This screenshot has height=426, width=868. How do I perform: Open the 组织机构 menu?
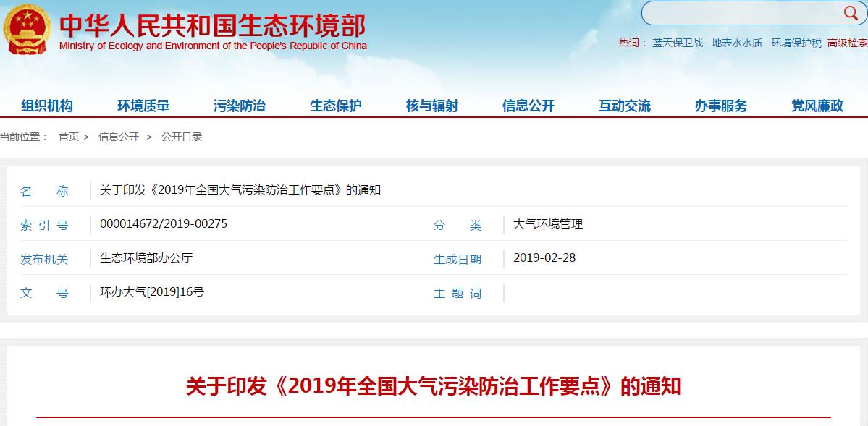pos(47,106)
